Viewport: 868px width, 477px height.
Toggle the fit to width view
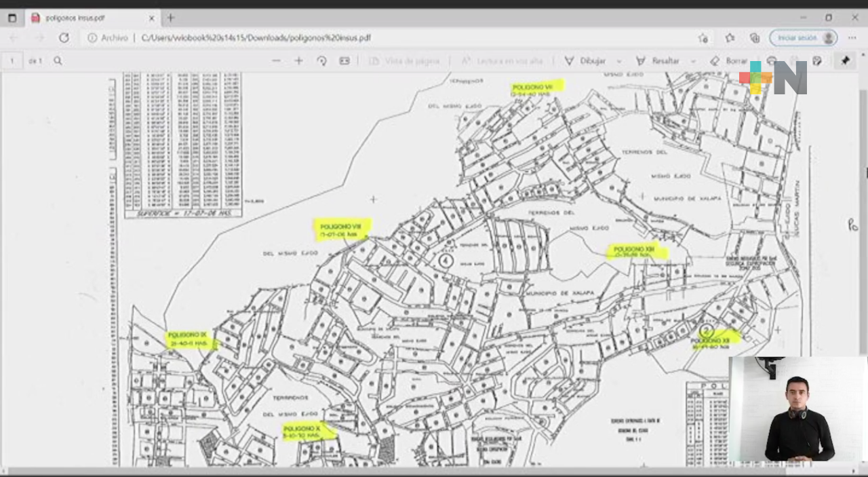click(344, 61)
